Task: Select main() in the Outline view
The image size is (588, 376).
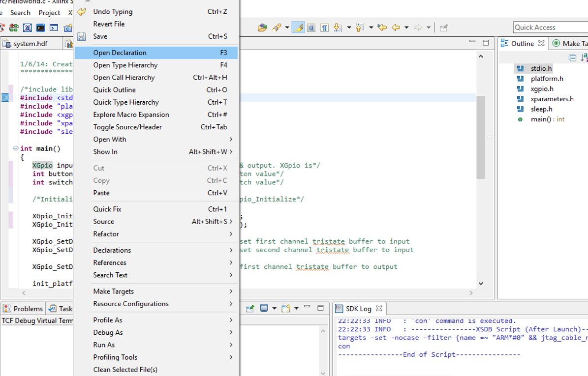Action: tap(540, 119)
